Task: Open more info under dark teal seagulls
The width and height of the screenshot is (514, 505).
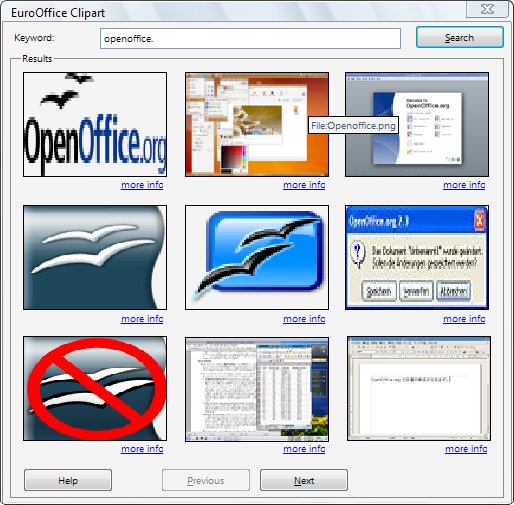Action: pos(142,319)
